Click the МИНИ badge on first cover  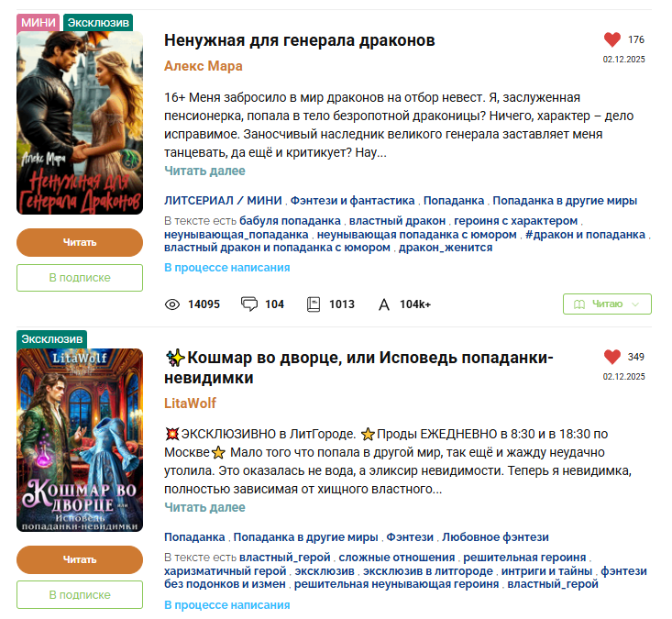pos(39,23)
